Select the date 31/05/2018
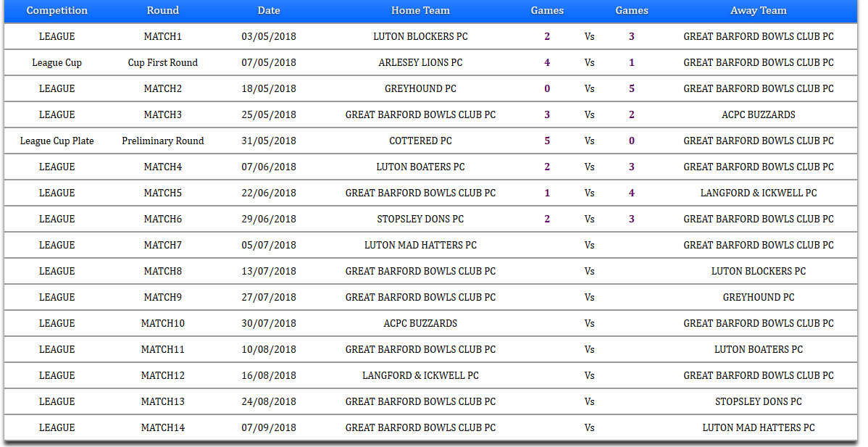The image size is (868, 447). point(269,141)
